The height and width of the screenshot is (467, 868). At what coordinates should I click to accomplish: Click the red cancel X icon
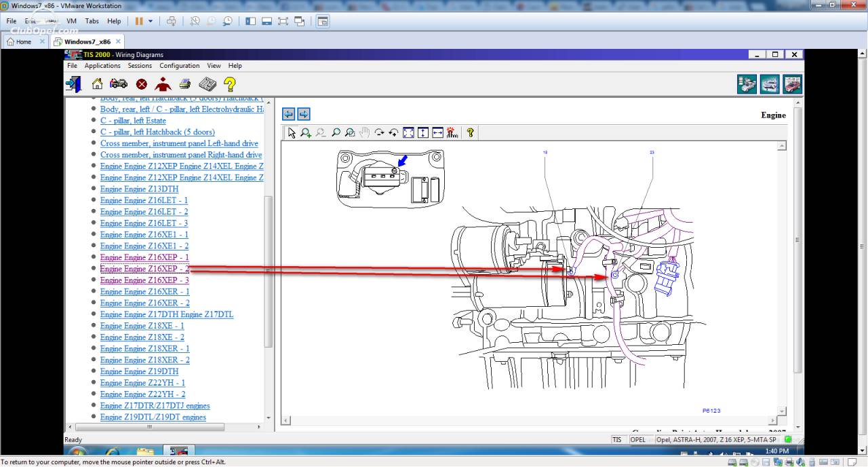coord(141,84)
